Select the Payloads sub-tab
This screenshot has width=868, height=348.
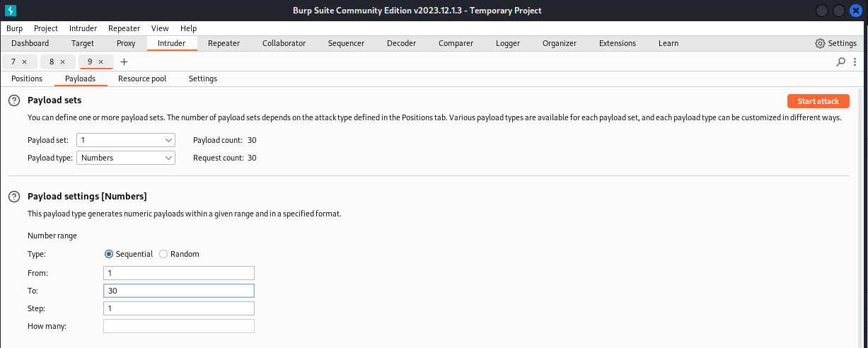coord(81,79)
